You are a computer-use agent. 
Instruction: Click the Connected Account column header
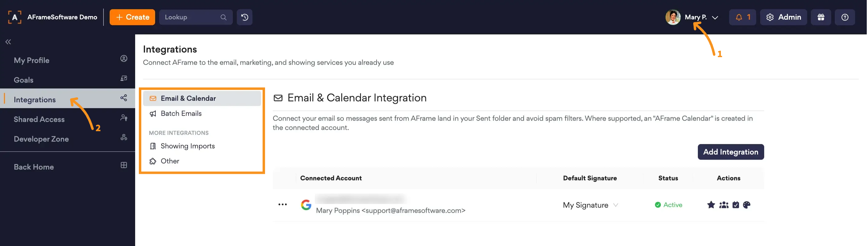[x=331, y=178]
